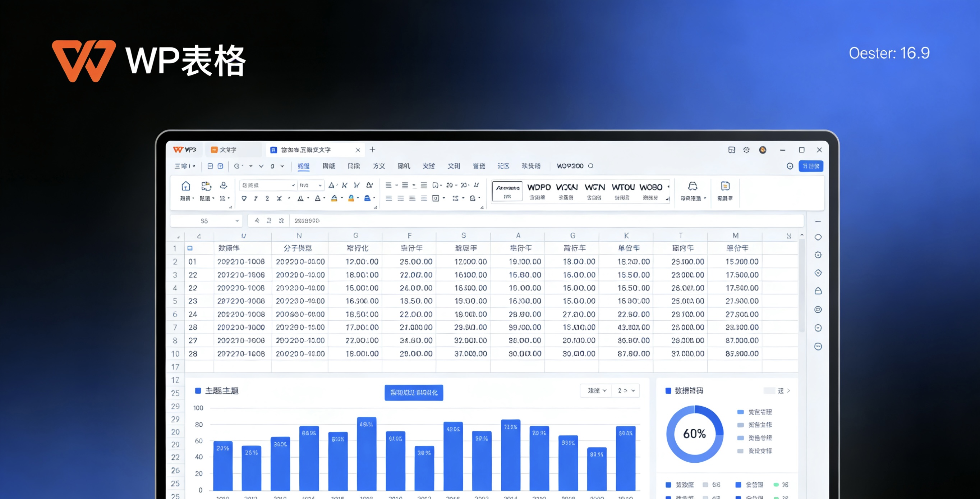
Task: Click the merge cells icon in alignment group
Action: click(436, 199)
